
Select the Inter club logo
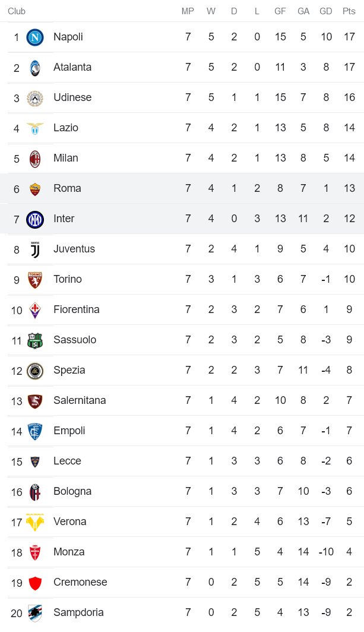(x=35, y=219)
